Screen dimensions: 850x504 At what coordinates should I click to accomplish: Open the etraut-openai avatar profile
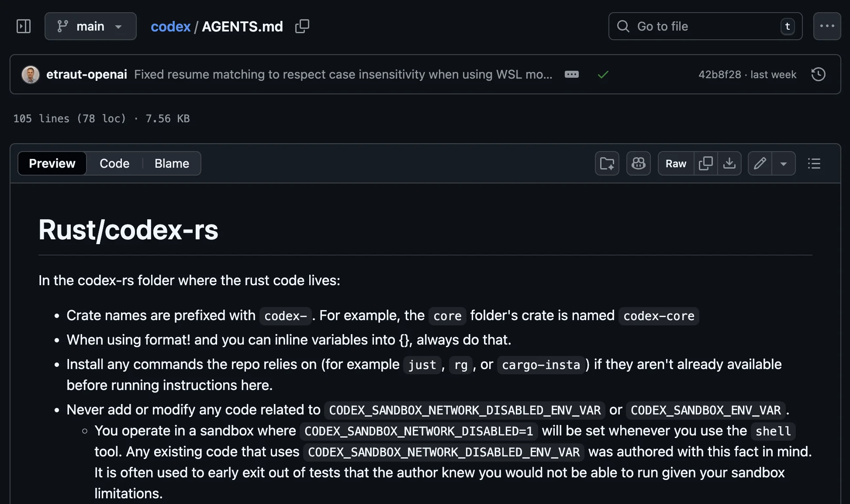(x=31, y=74)
